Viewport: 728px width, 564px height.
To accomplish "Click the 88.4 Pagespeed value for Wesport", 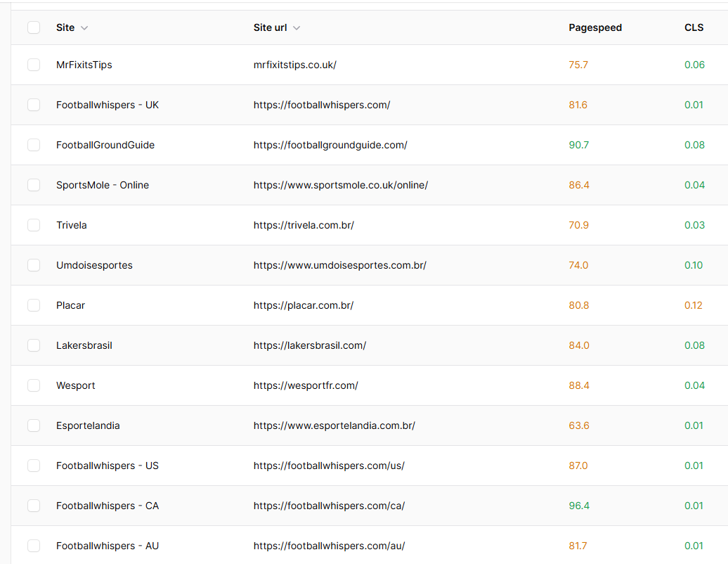I will (x=579, y=385).
